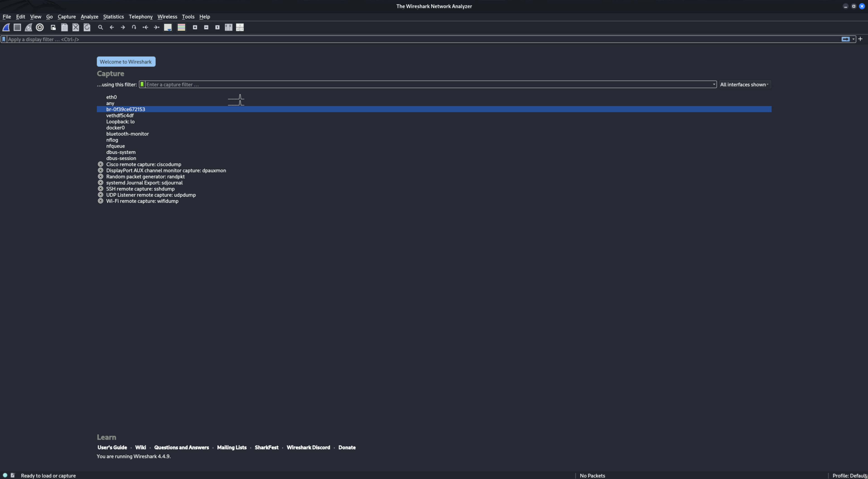868x479 pixels.
Task: Open display filter history dropdown arrow
Action: [853, 39]
